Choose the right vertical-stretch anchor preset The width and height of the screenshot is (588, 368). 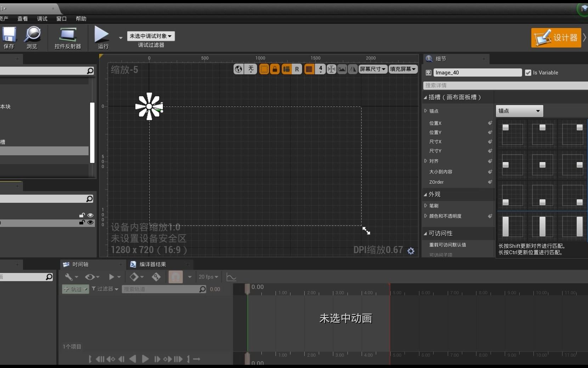point(573,226)
